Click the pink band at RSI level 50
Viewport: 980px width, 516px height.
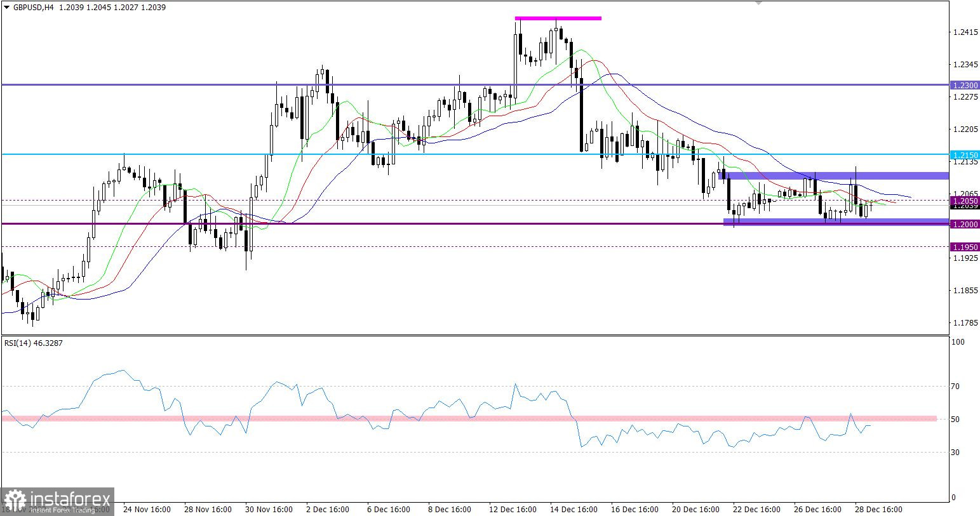469,419
